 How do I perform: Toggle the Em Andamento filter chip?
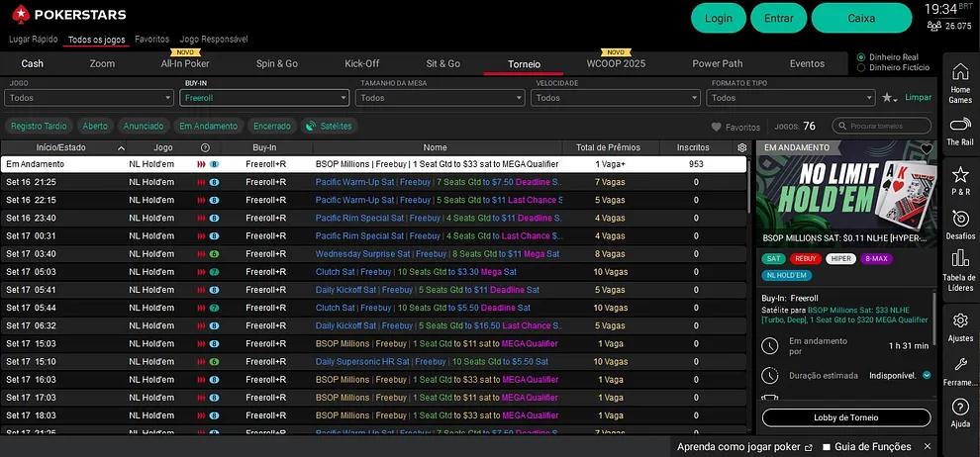point(208,126)
